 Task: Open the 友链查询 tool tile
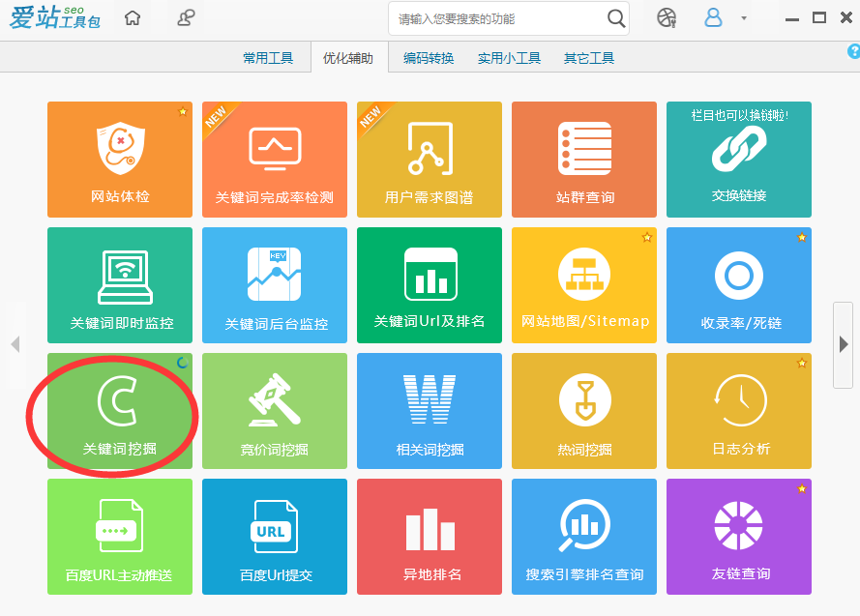click(739, 537)
